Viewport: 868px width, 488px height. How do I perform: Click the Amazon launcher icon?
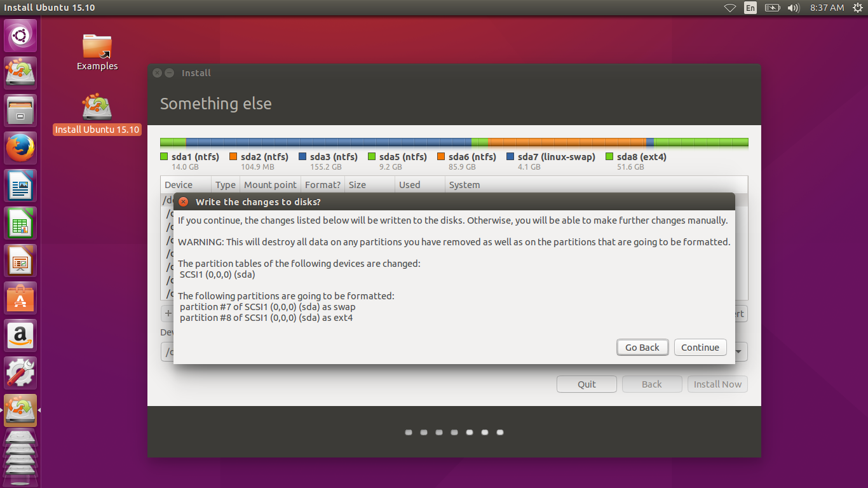[20, 336]
